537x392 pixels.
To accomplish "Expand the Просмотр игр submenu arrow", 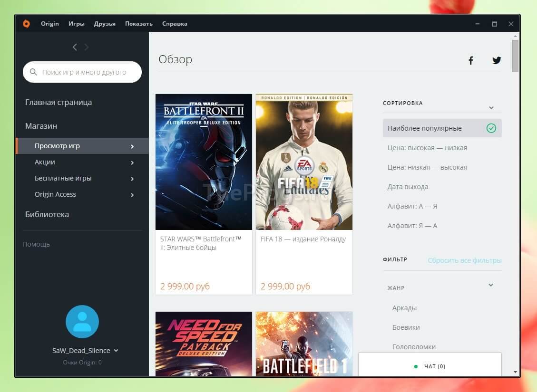I will 132,146.
